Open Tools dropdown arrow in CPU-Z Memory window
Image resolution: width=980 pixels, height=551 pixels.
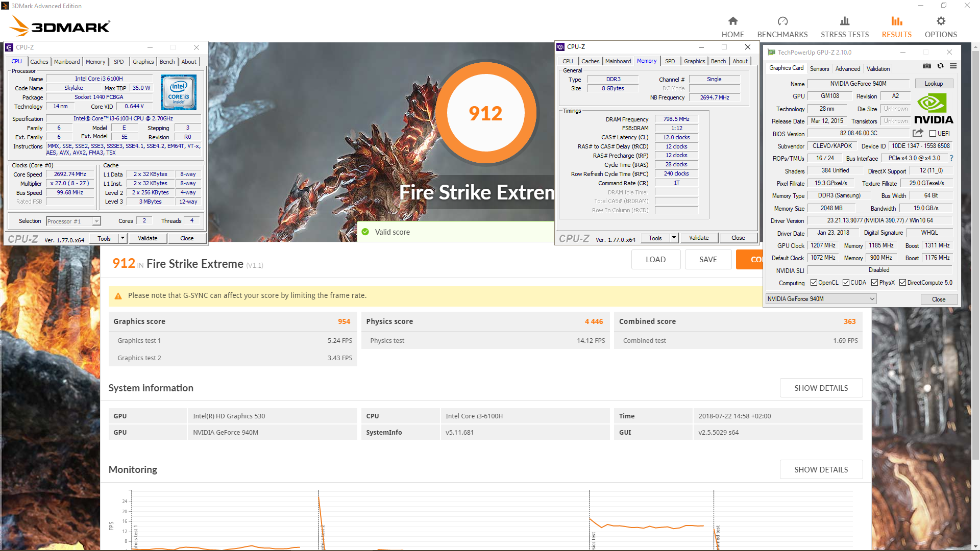[674, 238]
